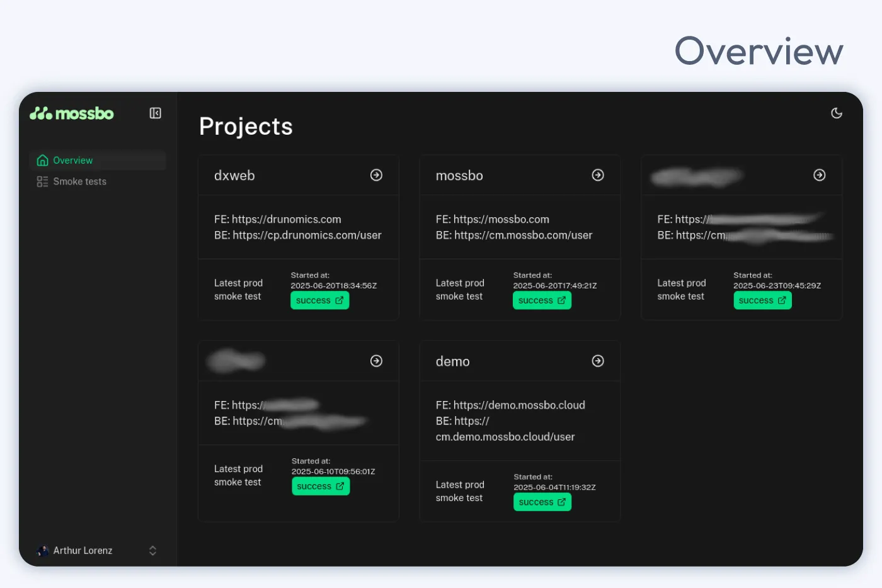The width and height of the screenshot is (882, 588).
Task: Click the grid icon next to Smoke tests
Action: [x=42, y=181]
